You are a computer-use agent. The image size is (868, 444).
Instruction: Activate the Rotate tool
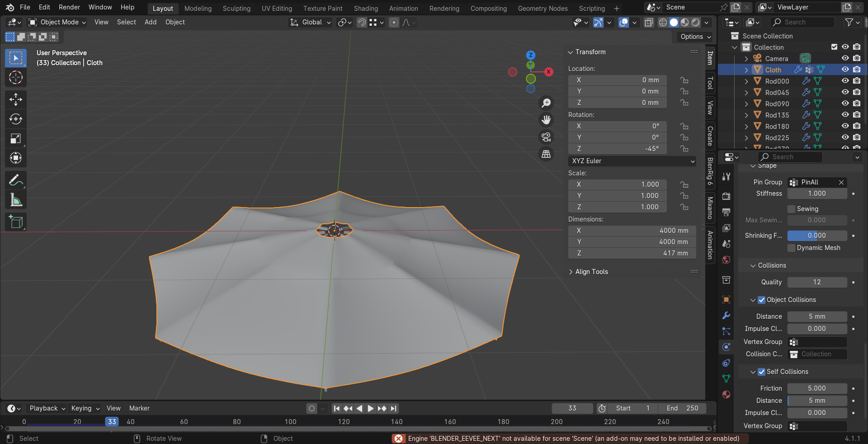click(x=16, y=119)
